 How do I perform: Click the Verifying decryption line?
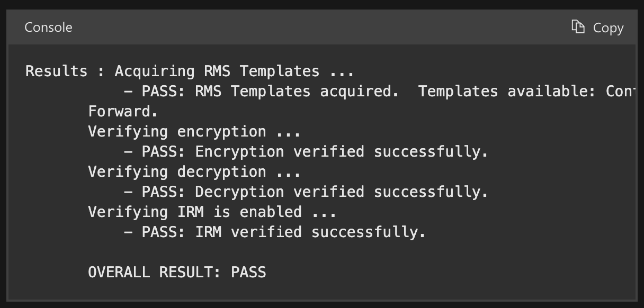194,171
